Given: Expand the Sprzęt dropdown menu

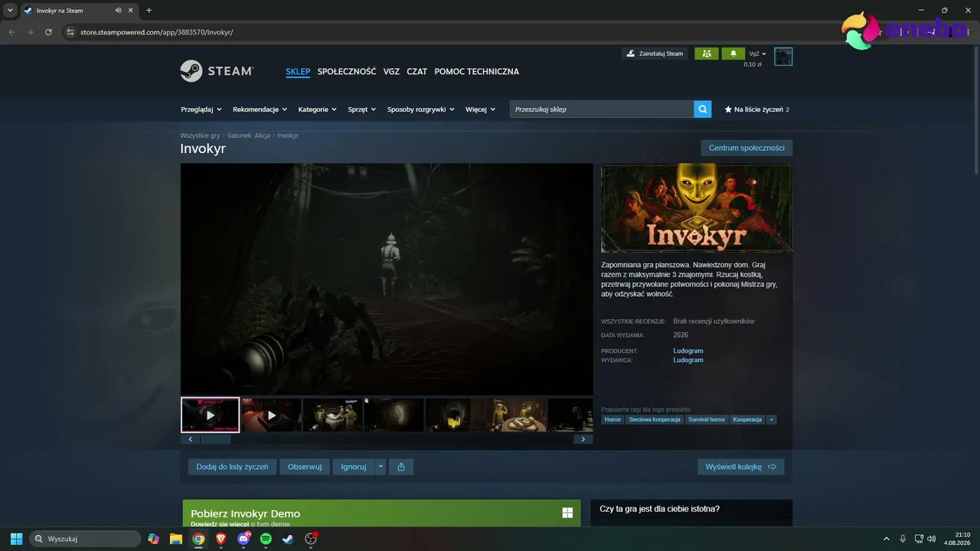Looking at the screenshot, I should click(362, 109).
